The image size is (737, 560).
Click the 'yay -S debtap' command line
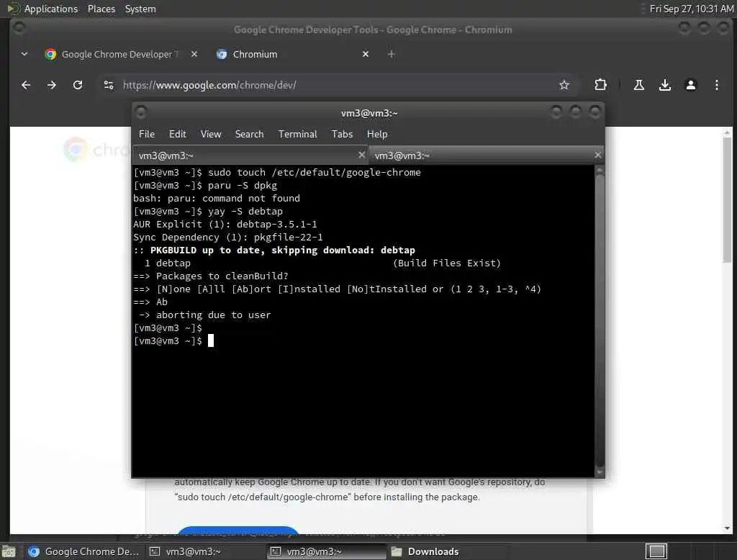[245, 212]
